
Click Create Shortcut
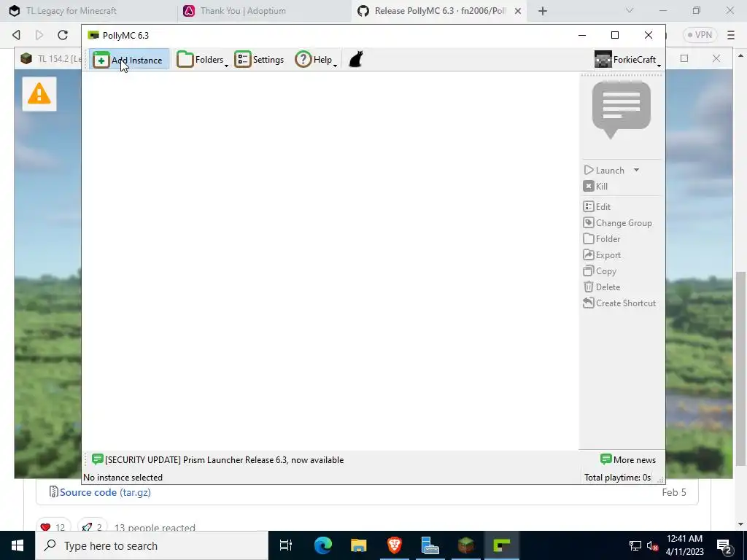[619, 303]
